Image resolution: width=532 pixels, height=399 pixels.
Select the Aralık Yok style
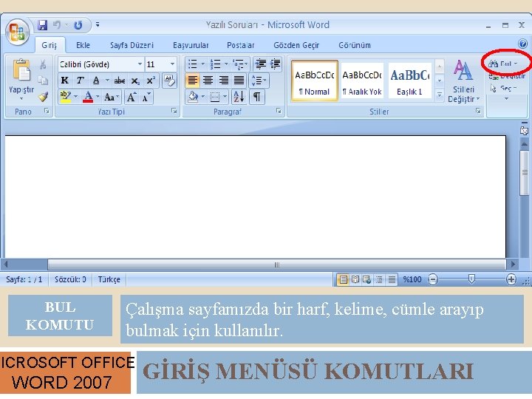pos(362,81)
